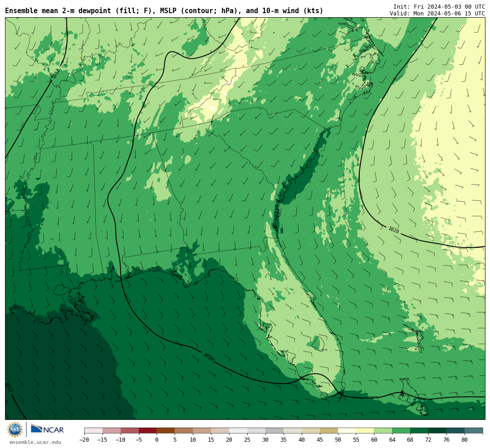Image resolution: width=490 pixels, height=448 pixels.
Task: Click the 40 colorbar tick label
Action: click(x=302, y=440)
